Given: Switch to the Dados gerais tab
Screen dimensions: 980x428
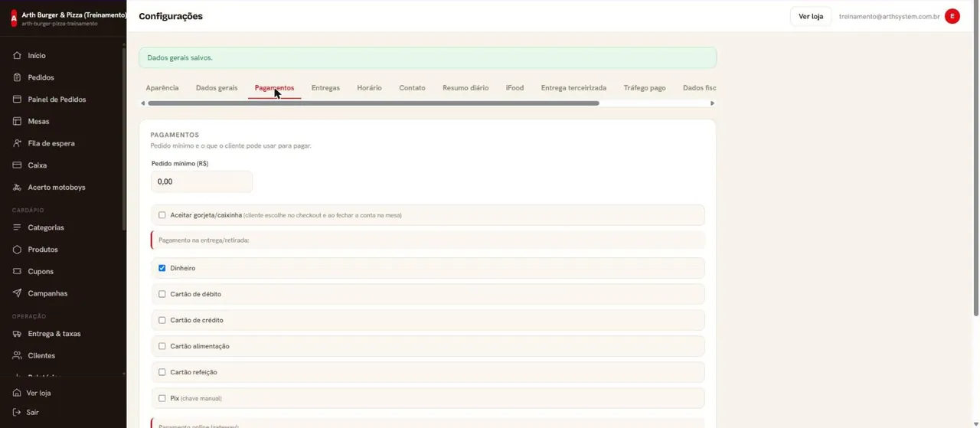Looking at the screenshot, I should 217,88.
